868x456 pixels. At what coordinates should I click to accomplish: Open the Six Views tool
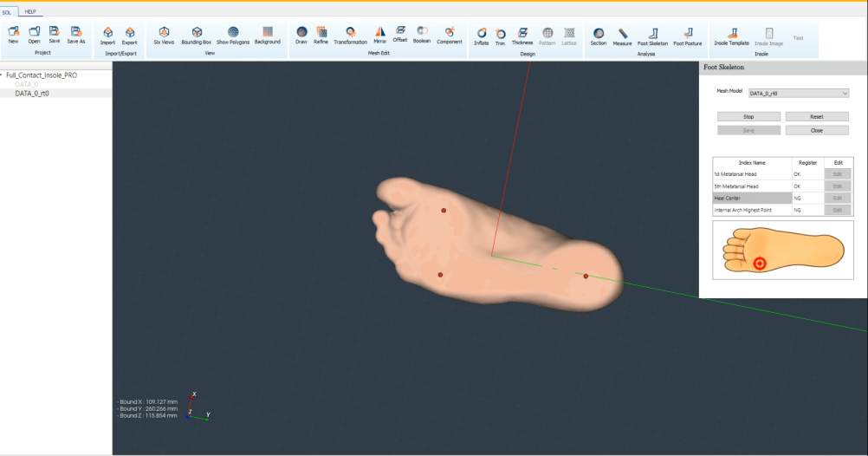pos(164,35)
